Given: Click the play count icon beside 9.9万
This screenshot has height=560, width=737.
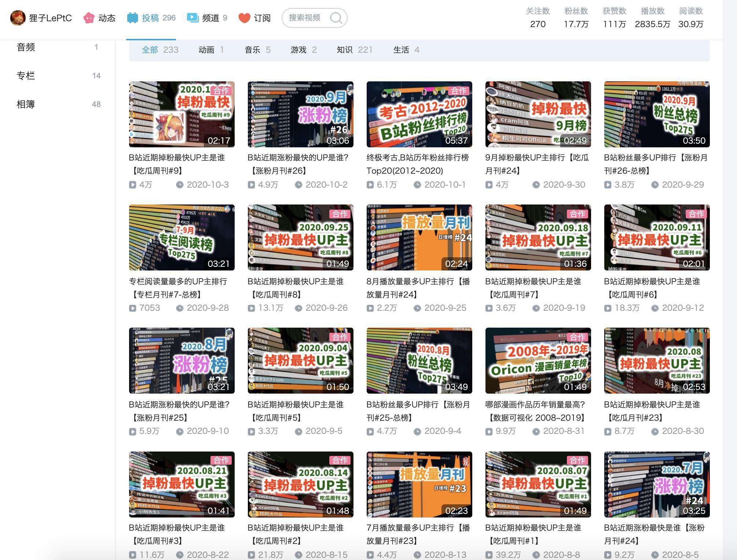Looking at the screenshot, I should coord(489,431).
